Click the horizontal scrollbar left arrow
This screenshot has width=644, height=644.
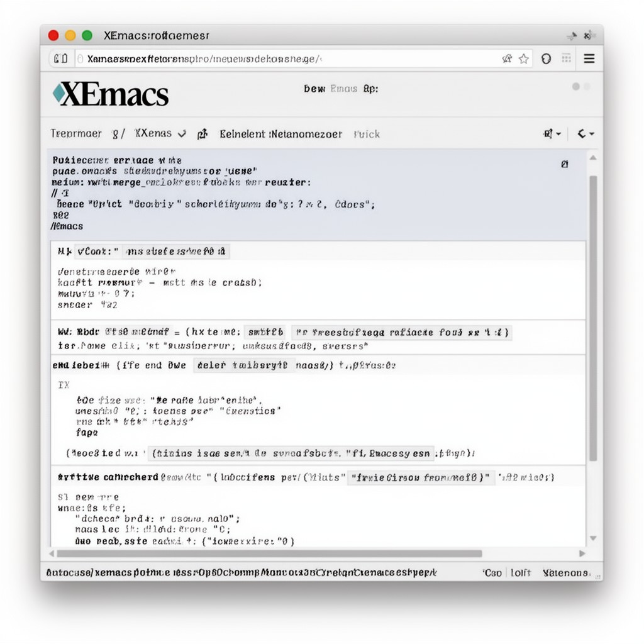point(52,553)
